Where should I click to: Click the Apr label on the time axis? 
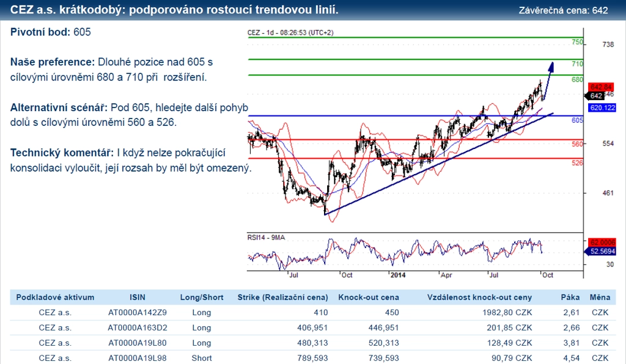446,275
